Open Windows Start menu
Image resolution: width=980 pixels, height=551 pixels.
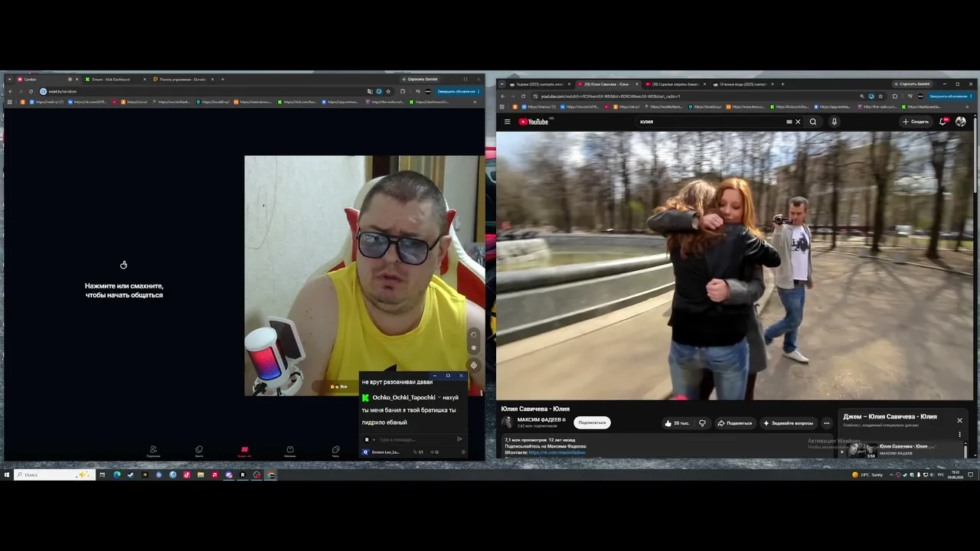(x=7, y=475)
